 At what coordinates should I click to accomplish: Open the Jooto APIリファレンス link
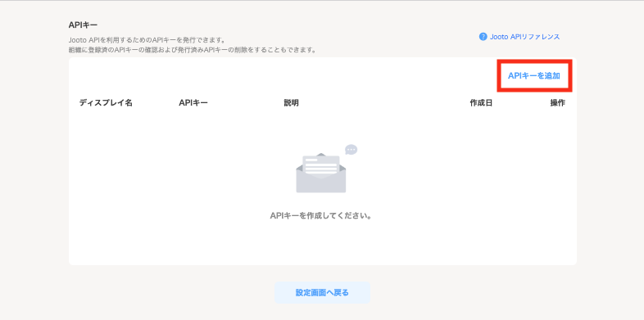tap(524, 37)
